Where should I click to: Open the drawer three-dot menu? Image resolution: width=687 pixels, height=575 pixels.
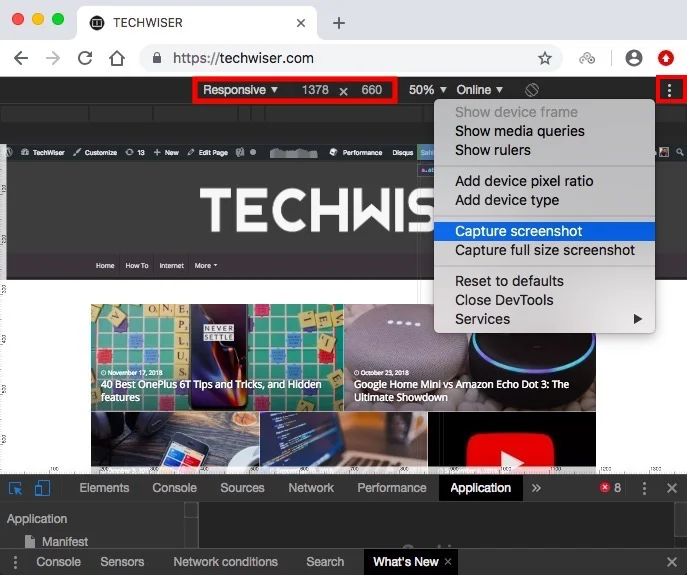pos(15,562)
